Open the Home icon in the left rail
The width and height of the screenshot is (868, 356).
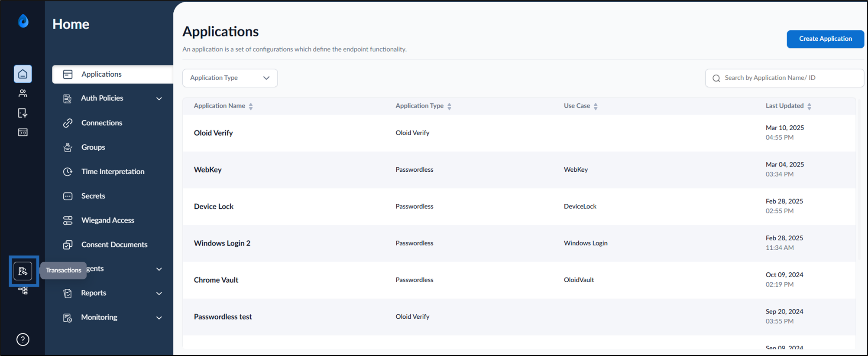pyautogui.click(x=23, y=74)
